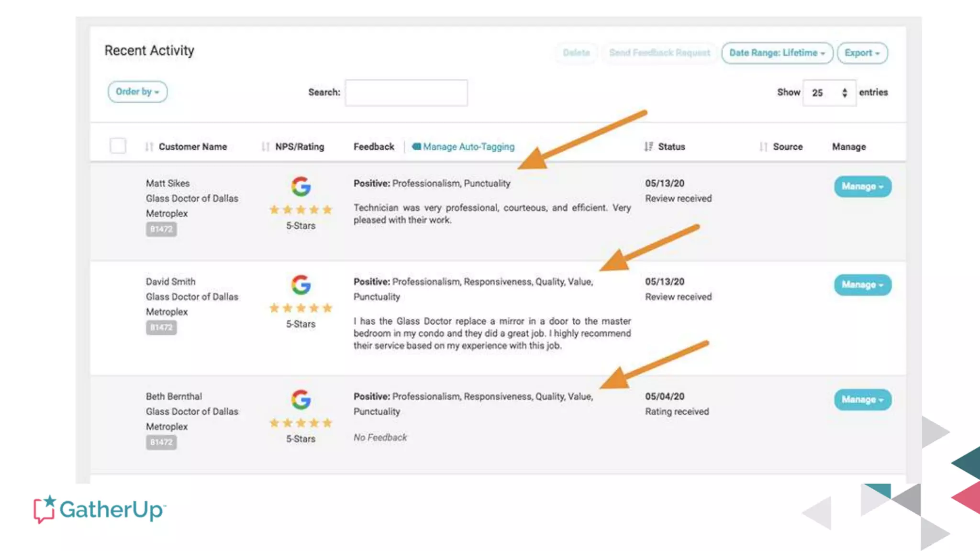
Task: Click sort icon beside Status column
Action: [x=648, y=147]
